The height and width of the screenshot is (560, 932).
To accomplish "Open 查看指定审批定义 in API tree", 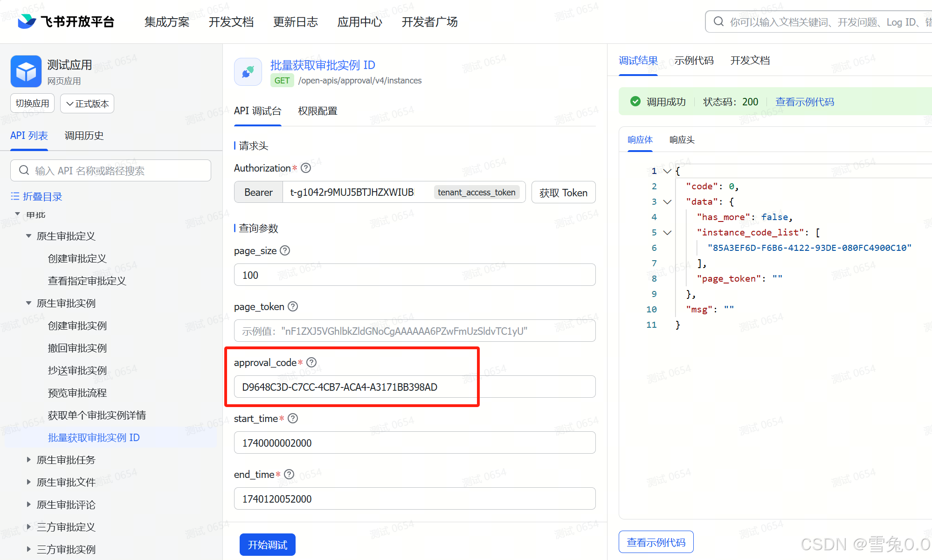I will 87,281.
